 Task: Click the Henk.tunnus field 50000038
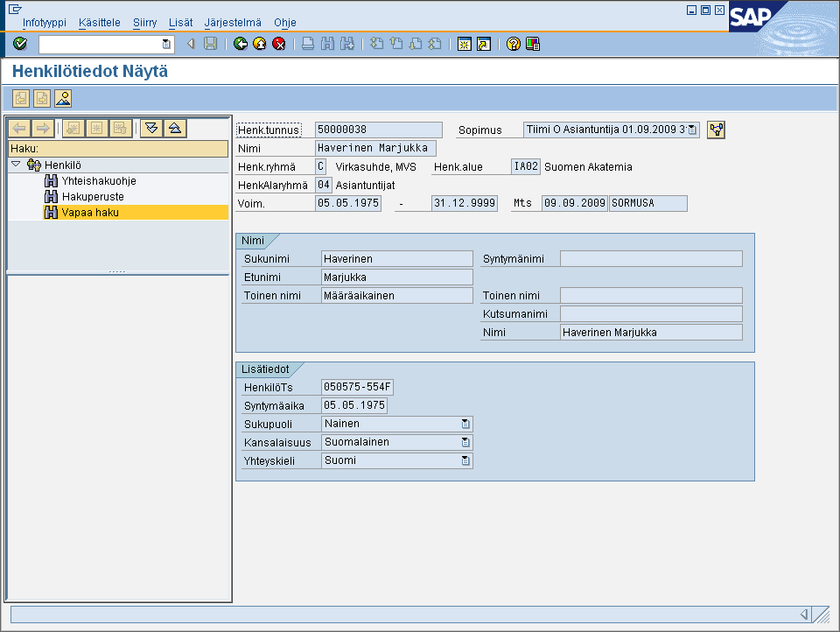[x=378, y=130]
